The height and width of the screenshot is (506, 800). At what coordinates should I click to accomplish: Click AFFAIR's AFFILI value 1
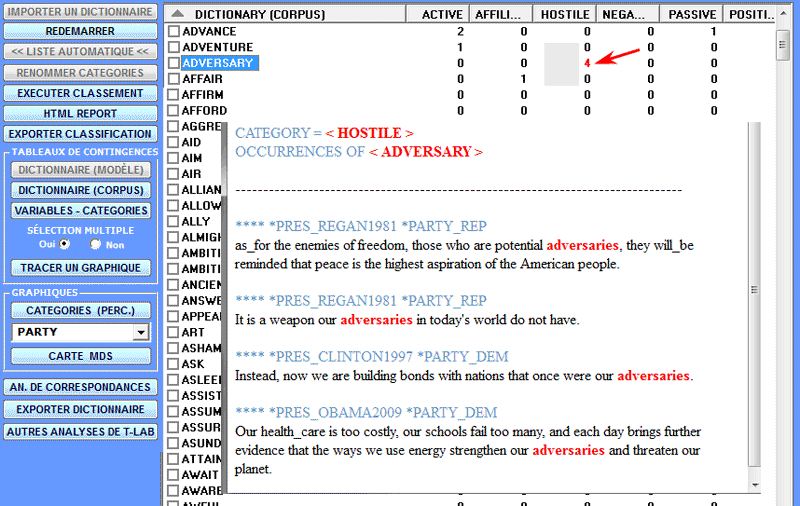point(523,79)
